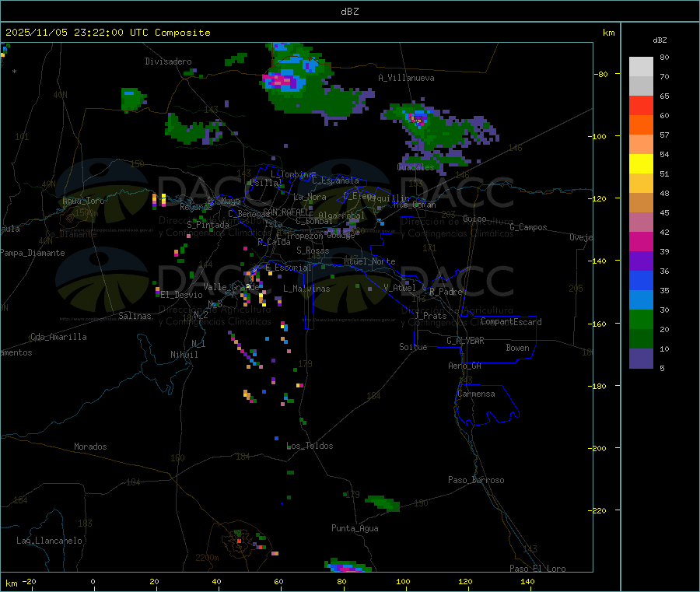This screenshot has width=700, height=592.
Task: Select the Carmensa place label
Action: (x=476, y=394)
